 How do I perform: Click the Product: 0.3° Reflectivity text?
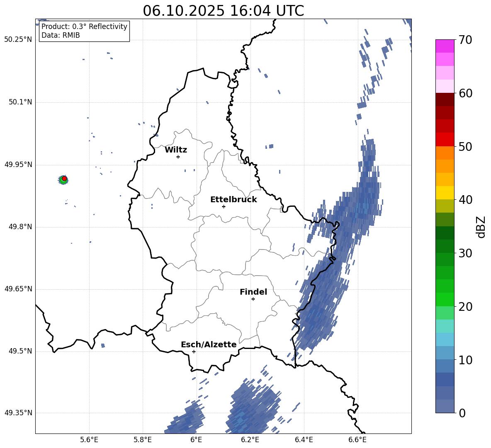pos(84,26)
